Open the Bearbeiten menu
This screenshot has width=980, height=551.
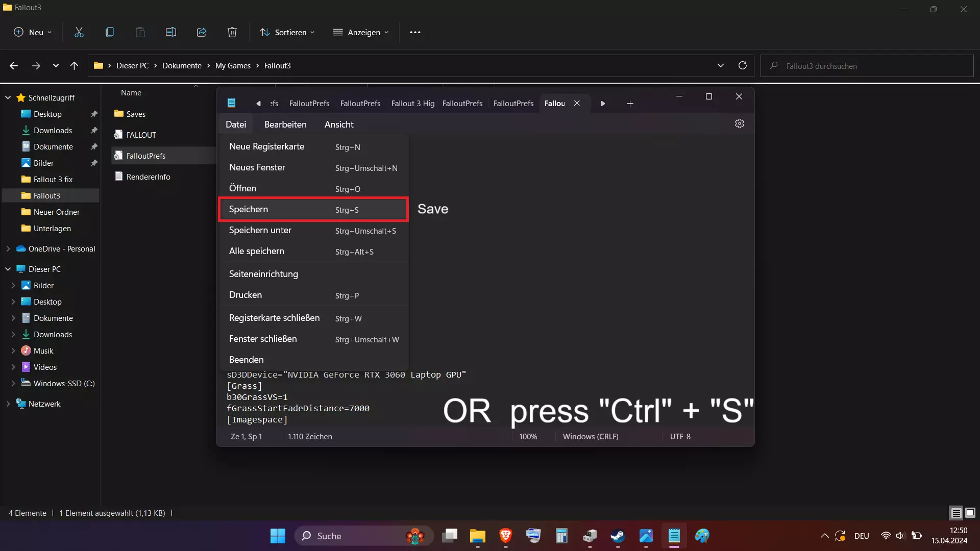285,124
